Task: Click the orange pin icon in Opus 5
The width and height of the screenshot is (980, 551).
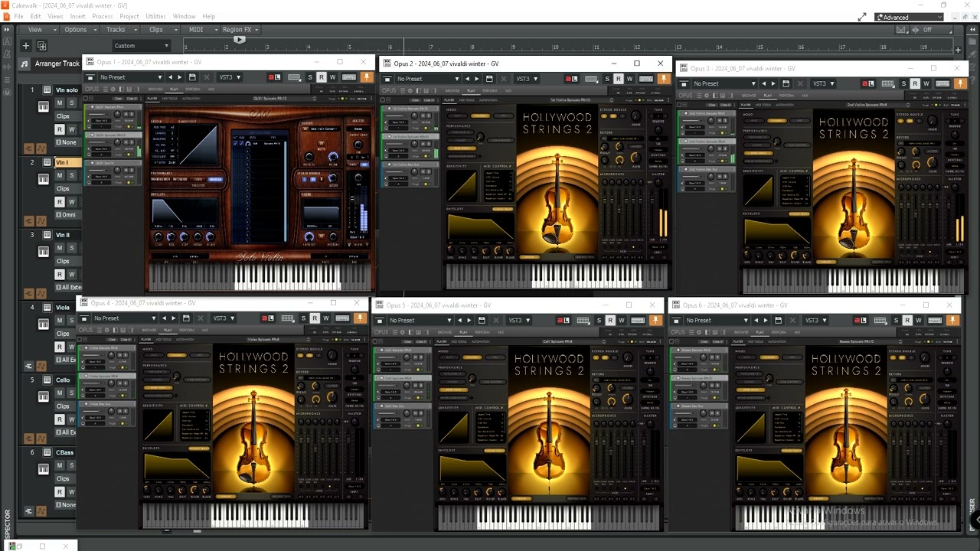Action: pyautogui.click(x=655, y=321)
